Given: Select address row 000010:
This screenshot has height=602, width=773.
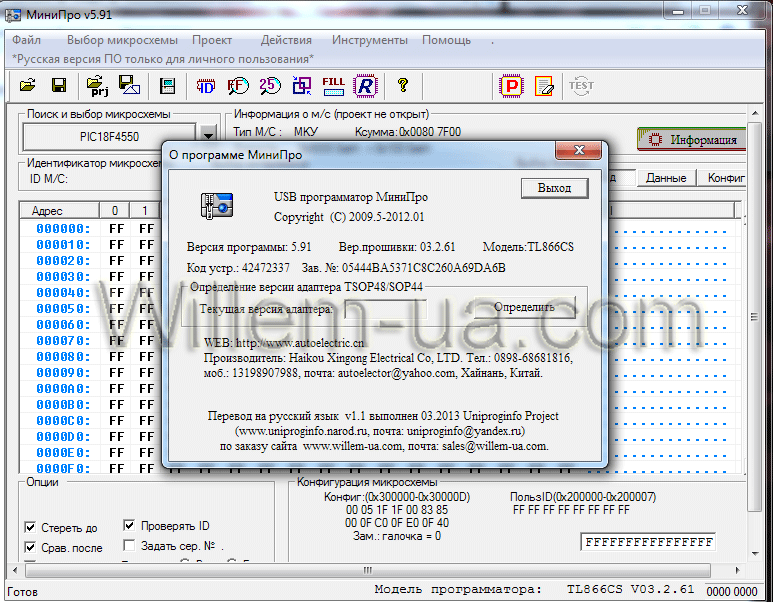Looking at the screenshot, I should [x=64, y=245].
